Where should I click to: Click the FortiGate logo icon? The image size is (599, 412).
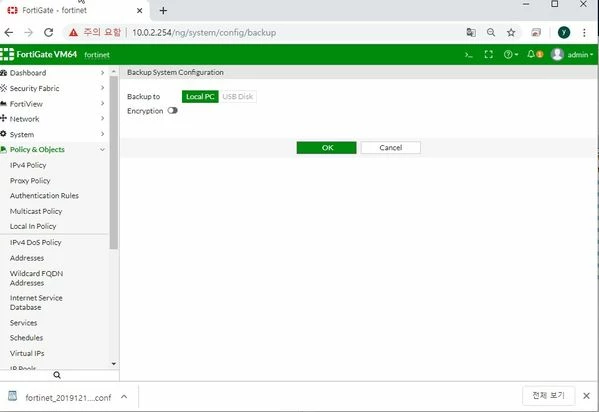[x=7, y=54]
